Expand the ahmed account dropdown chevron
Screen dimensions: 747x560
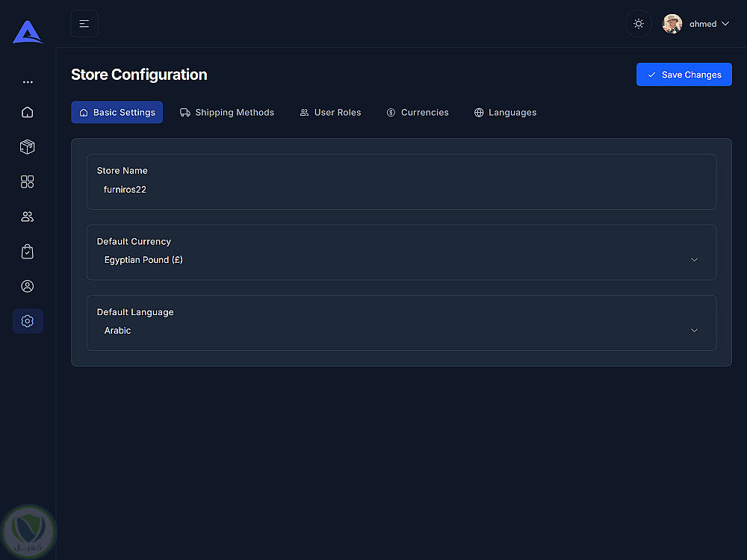click(x=725, y=24)
